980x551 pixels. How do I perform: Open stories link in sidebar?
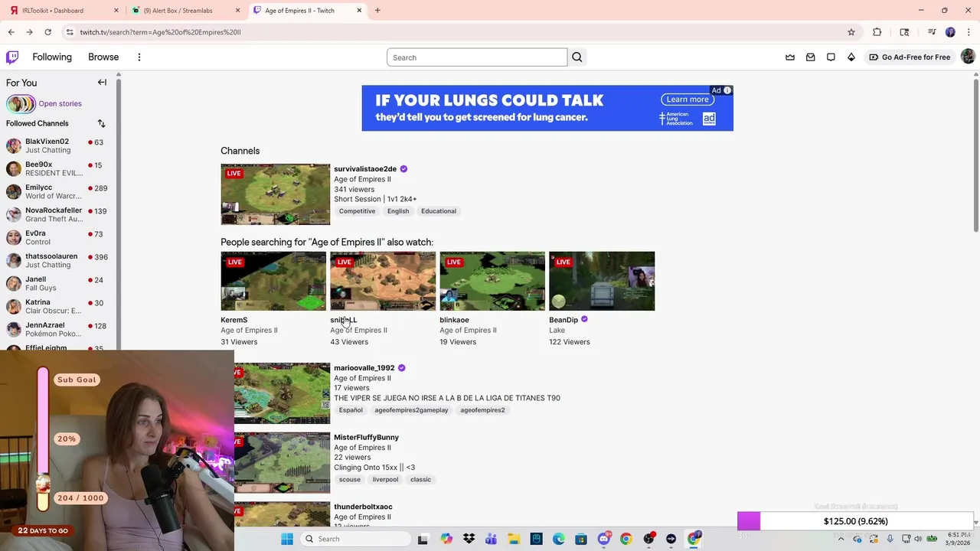(x=60, y=103)
